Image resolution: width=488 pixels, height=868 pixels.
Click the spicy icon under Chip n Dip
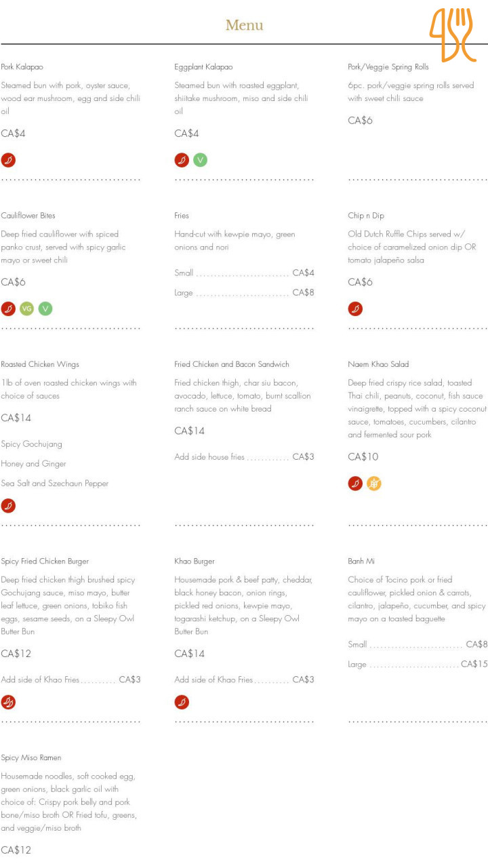tap(355, 309)
